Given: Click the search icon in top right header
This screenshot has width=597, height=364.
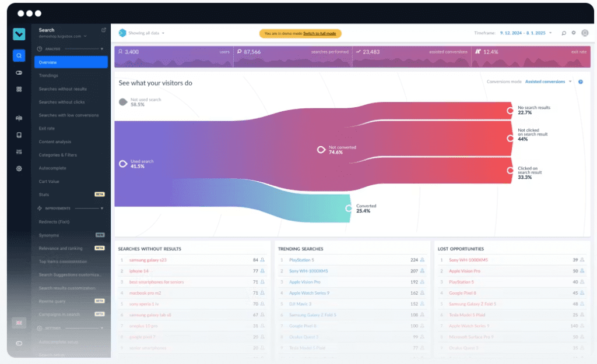Looking at the screenshot, I should (564, 33).
